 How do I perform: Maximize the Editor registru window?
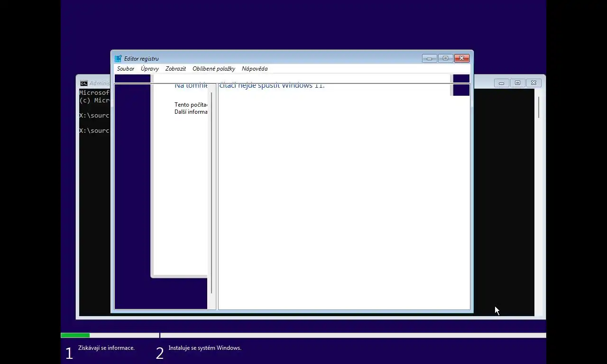point(445,58)
